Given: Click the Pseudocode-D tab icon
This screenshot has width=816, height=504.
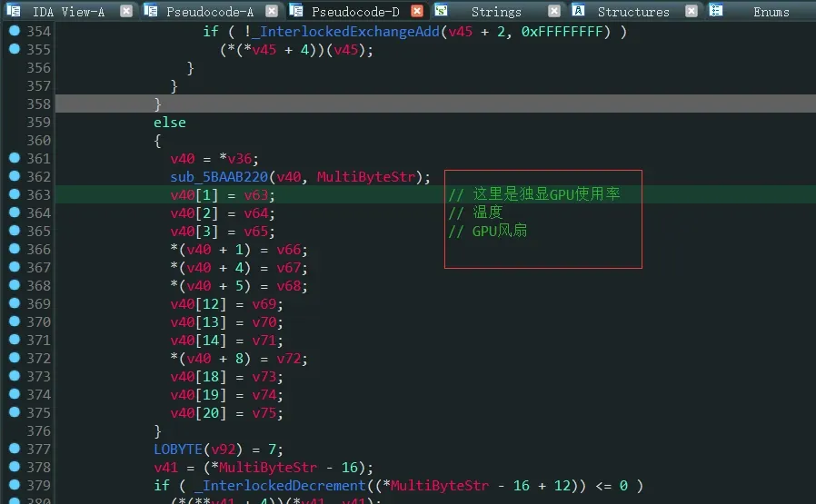Looking at the screenshot, I should pos(296,10).
